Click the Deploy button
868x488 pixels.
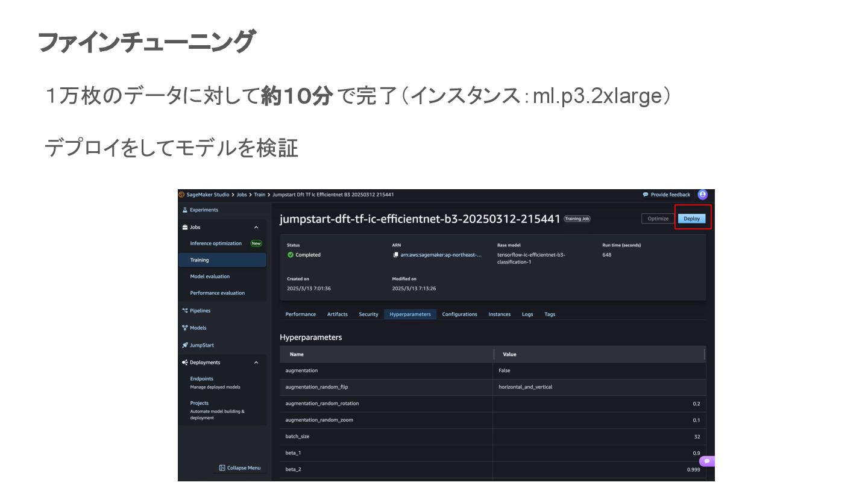coord(691,219)
